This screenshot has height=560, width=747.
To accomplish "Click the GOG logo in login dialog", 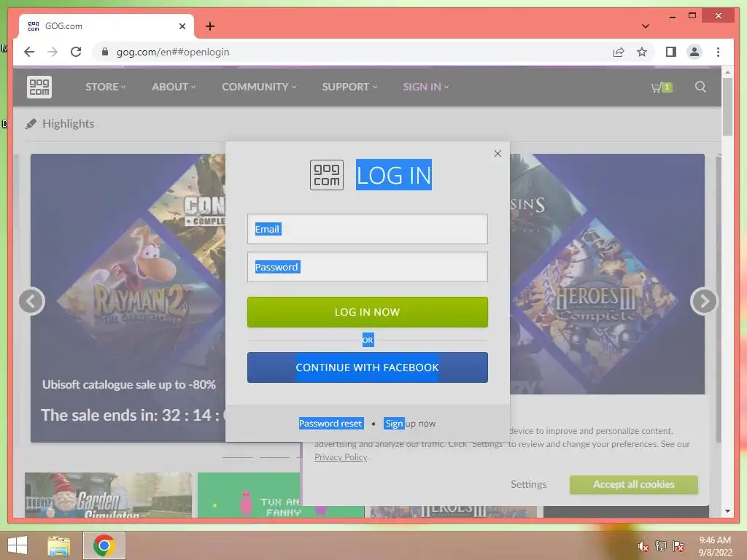I will point(326,175).
